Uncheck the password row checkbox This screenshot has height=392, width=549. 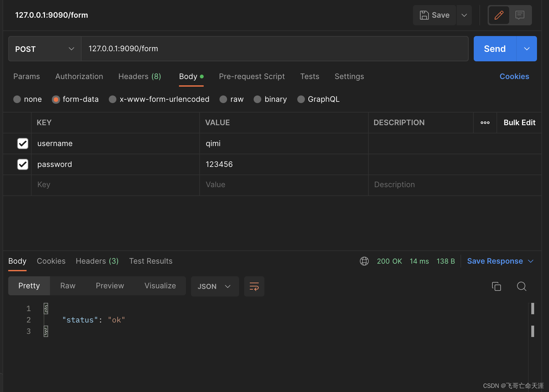point(23,164)
